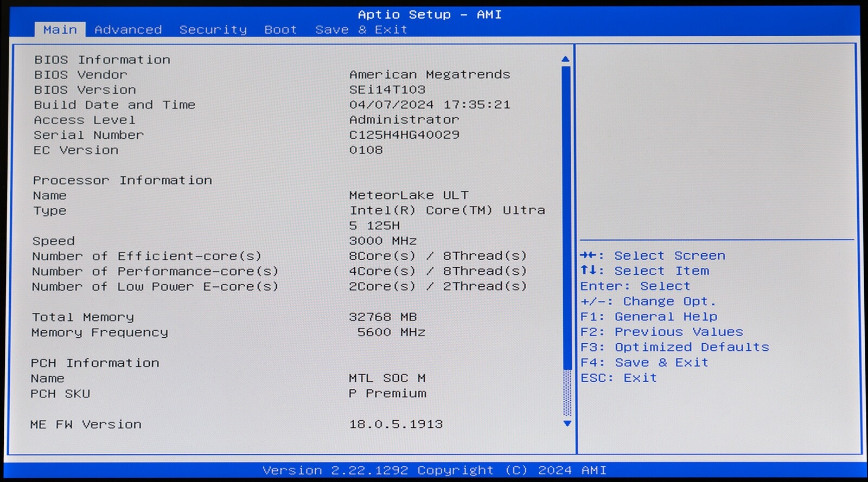Image resolution: width=868 pixels, height=482 pixels.
Task: Click the F2: Previous Values hint
Action: coord(662,332)
